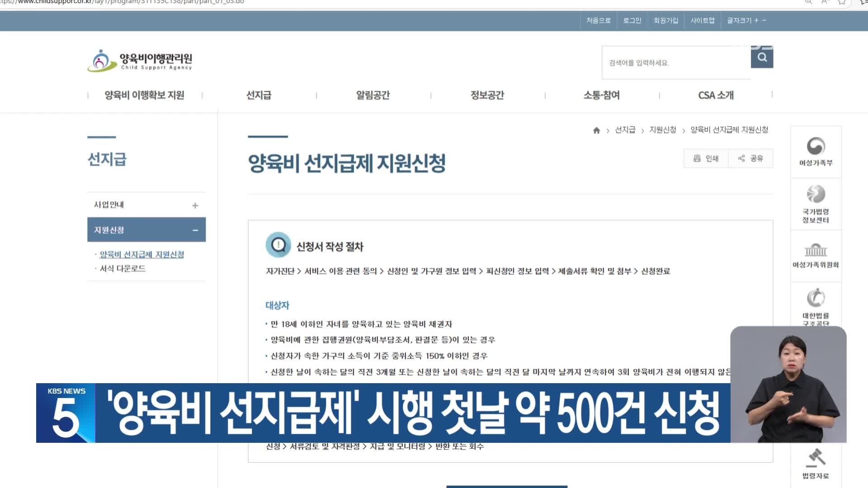Click the 로그인 top link
The width and height of the screenshot is (868, 488).
pos(632,20)
